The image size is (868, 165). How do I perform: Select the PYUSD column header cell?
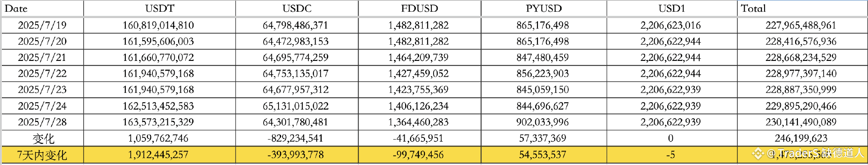(543, 9)
